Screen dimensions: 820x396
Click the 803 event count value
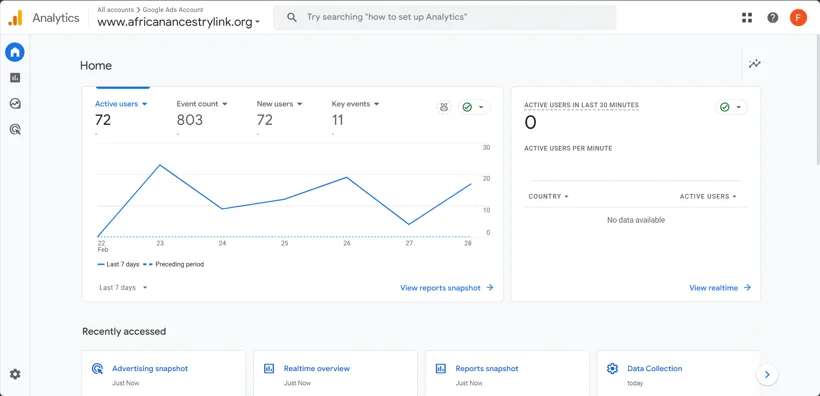click(189, 120)
